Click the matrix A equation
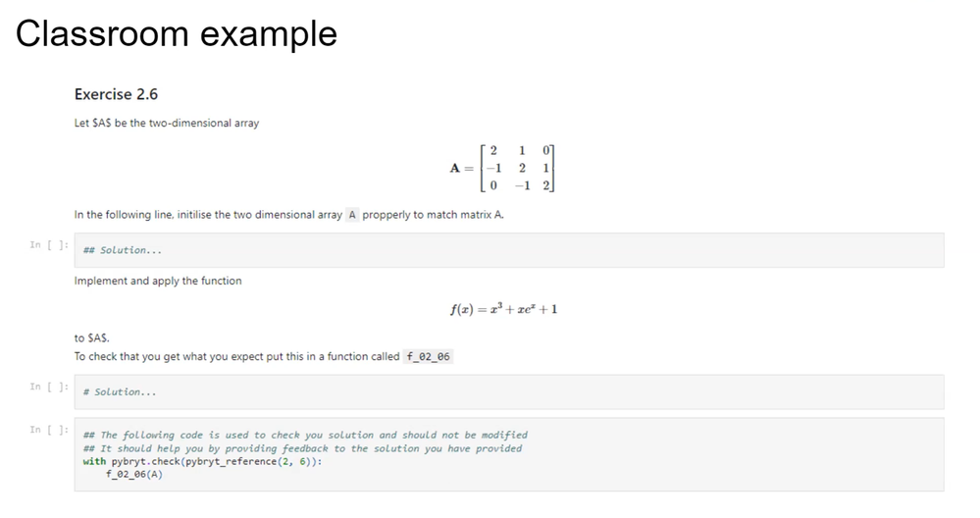 click(x=502, y=168)
